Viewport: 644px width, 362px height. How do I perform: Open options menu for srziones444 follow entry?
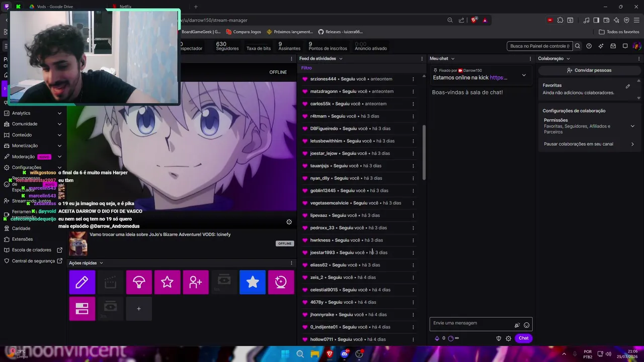coord(413,79)
